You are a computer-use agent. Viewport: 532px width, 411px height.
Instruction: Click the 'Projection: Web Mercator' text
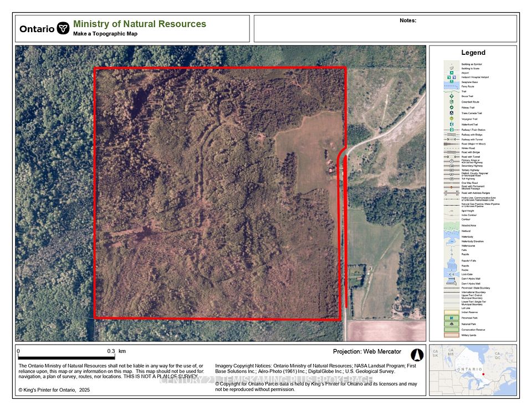[367, 351]
